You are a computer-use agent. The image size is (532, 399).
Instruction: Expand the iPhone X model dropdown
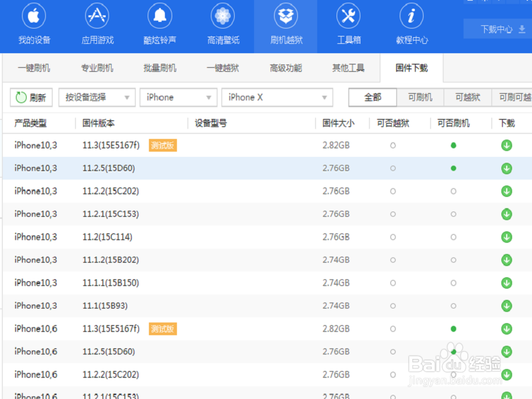tap(277, 98)
